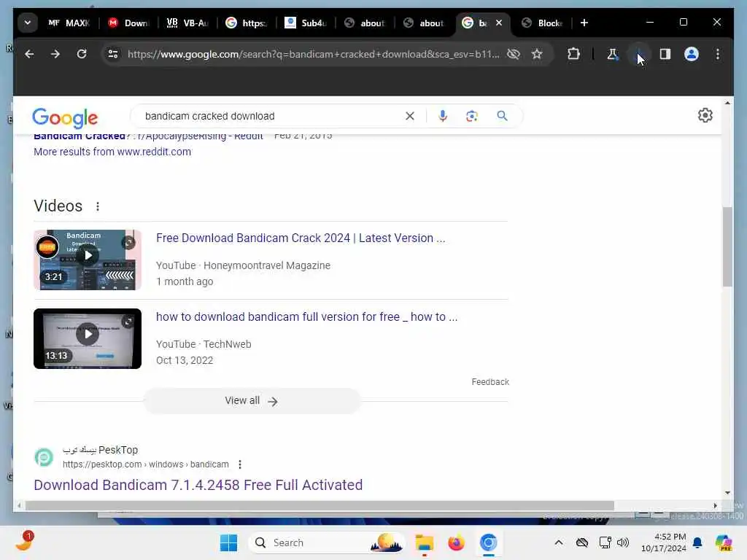747x560 pixels.
Task: Open Download Bandicam 7.1.4.2458 Free Full Activated
Action: tap(198, 485)
